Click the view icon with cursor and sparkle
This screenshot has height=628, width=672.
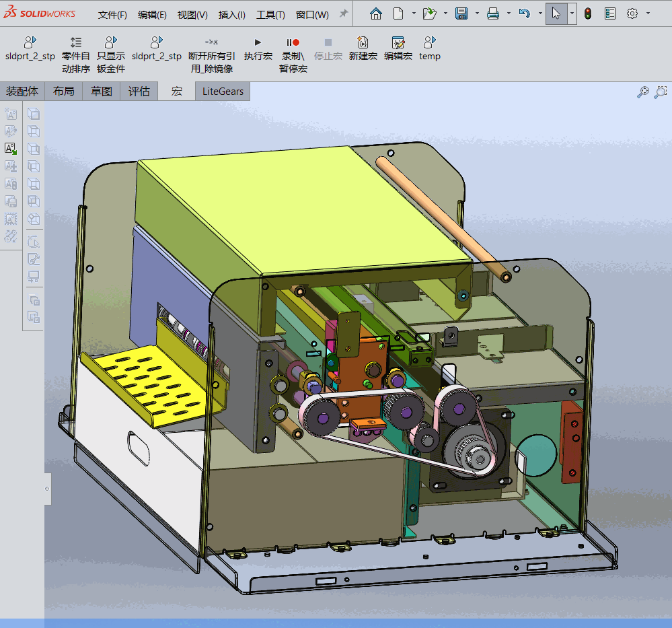point(34,242)
